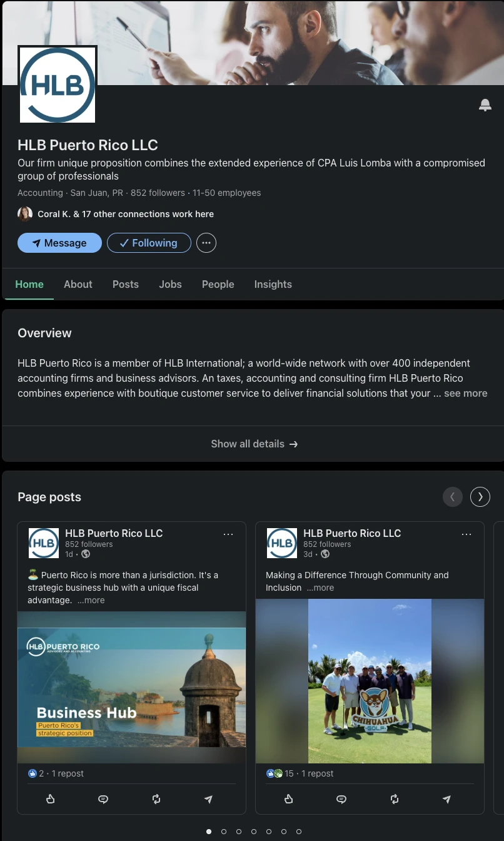
Task: Click the Overview heading
Action: tap(44, 333)
